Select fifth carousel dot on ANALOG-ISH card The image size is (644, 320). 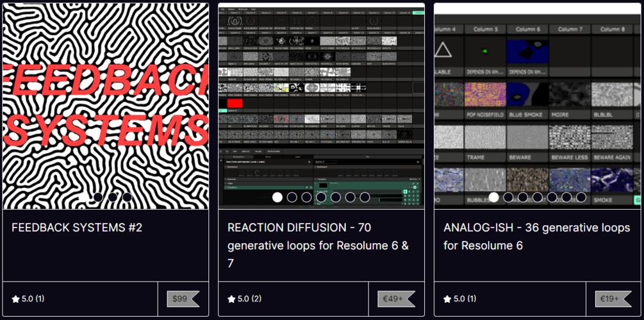(552, 197)
